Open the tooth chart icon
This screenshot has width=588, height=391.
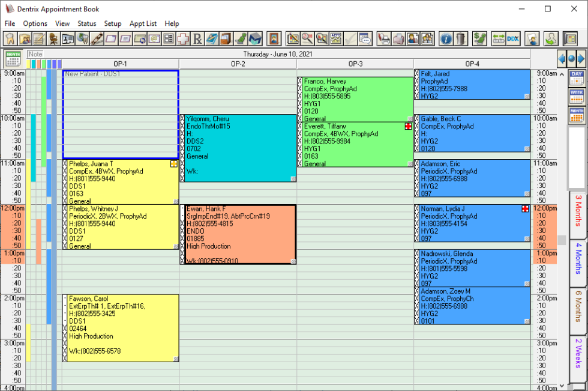click(10, 39)
